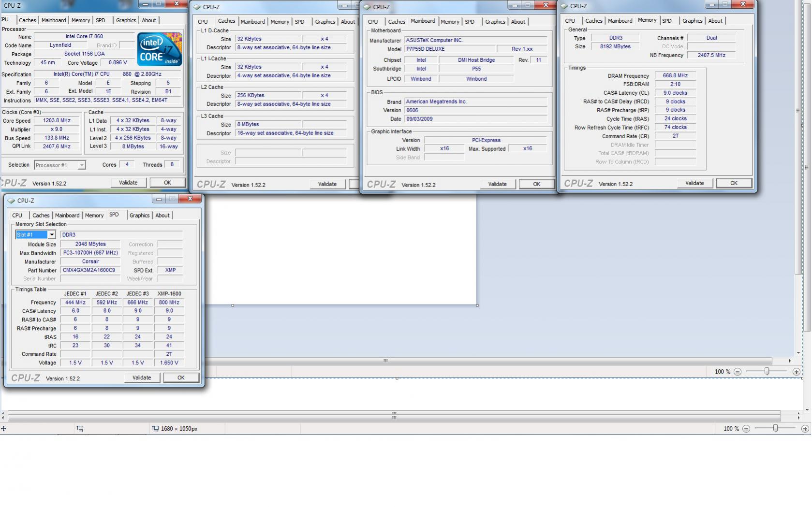Expand the Slot #1 memory slot dropdown

coord(52,235)
